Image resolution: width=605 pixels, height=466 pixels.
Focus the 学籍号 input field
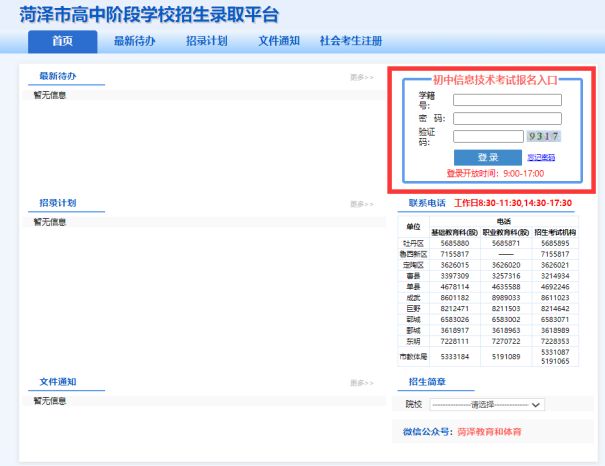pyautogui.click(x=507, y=100)
